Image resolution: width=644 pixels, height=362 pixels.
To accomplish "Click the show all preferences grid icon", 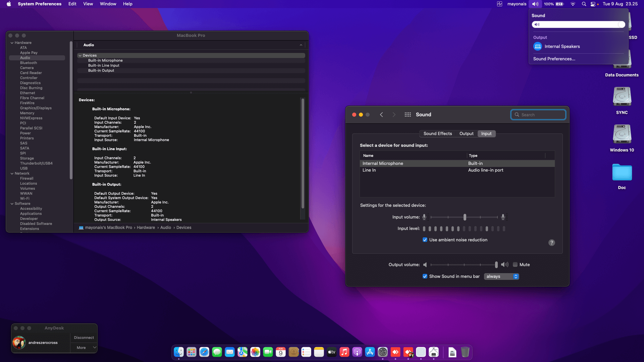I will click(408, 115).
